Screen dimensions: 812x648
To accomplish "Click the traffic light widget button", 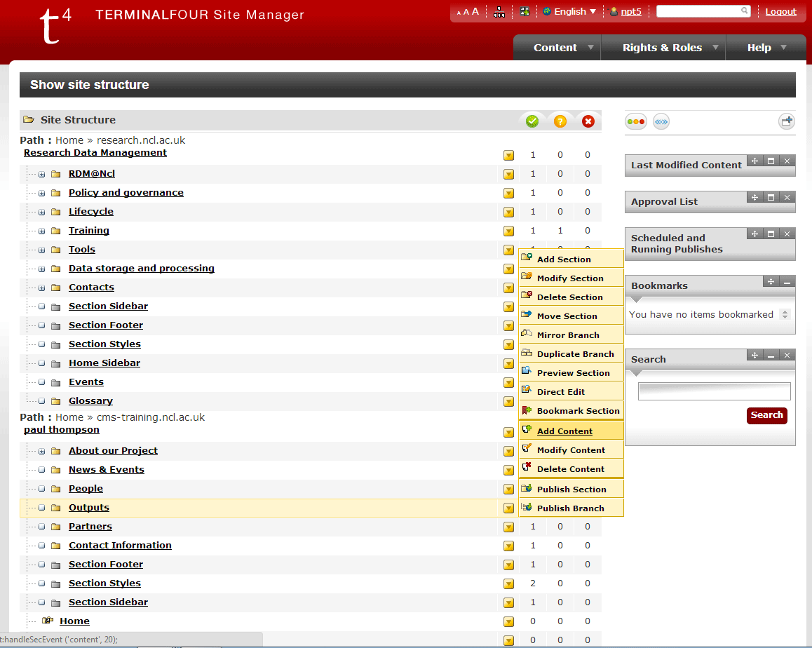I will tap(636, 121).
